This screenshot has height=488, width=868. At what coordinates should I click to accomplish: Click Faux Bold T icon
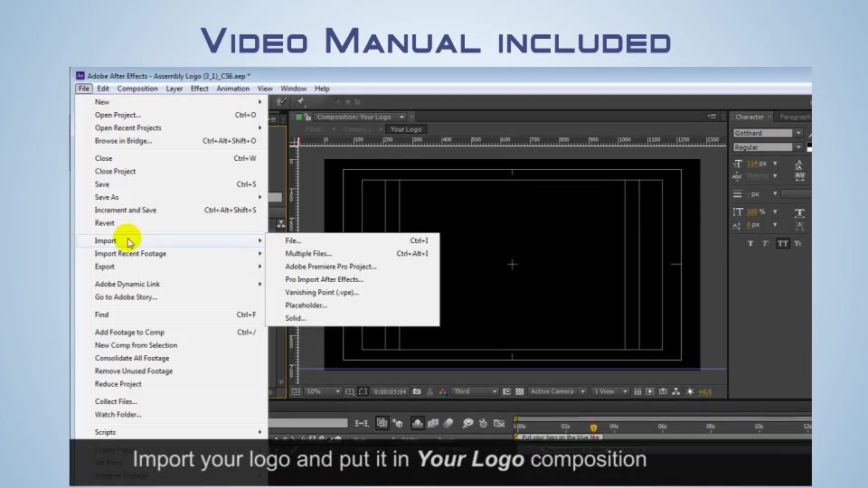click(750, 243)
